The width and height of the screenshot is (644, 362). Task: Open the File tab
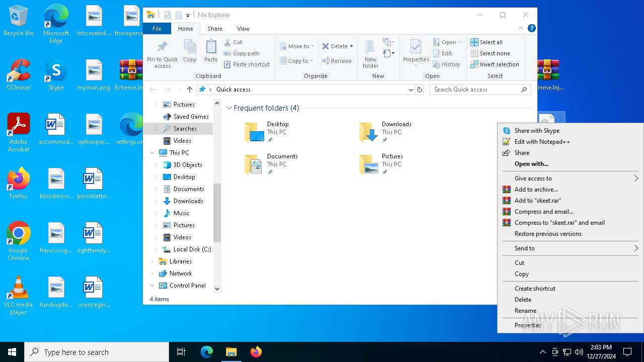[157, 29]
